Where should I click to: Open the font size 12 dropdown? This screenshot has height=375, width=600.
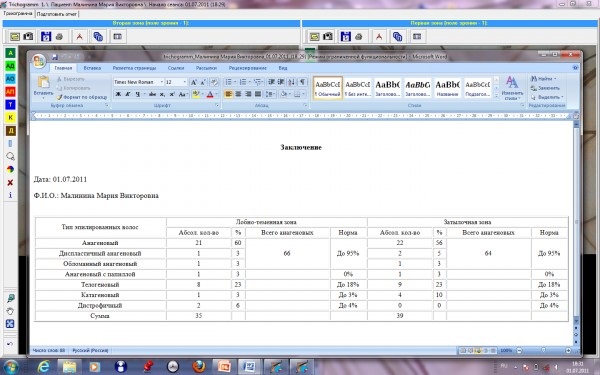(184, 82)
